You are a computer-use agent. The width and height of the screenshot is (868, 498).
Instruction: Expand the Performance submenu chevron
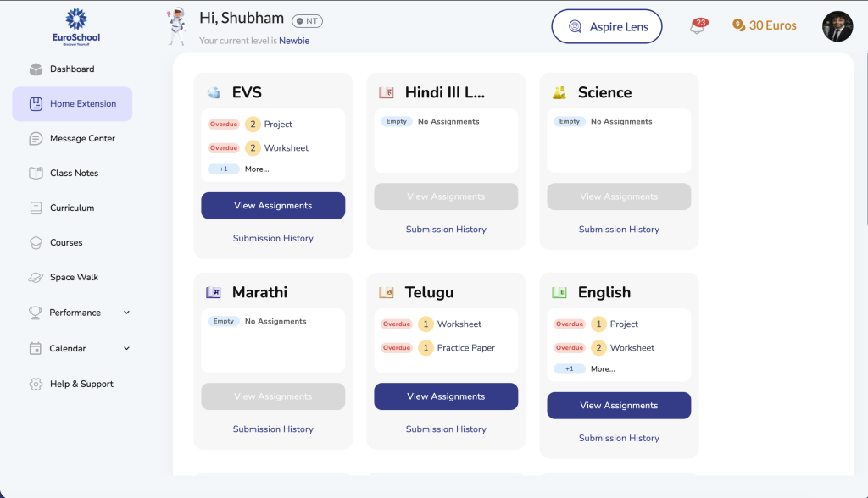point(127,313)
